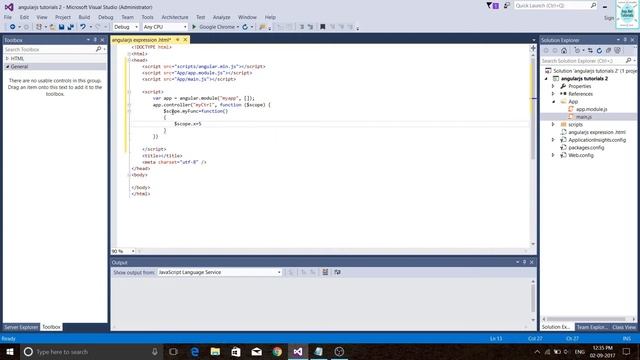Open Google Chrome browser target dropdown arrow
Screen dimensions: 640x360
click(x=238, y=27)
